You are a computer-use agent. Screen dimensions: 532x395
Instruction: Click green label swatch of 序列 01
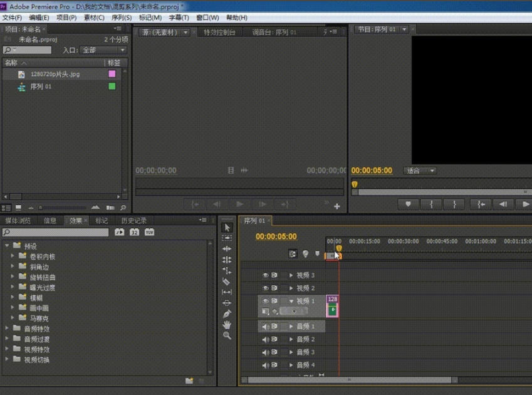[x=112, y=86]
